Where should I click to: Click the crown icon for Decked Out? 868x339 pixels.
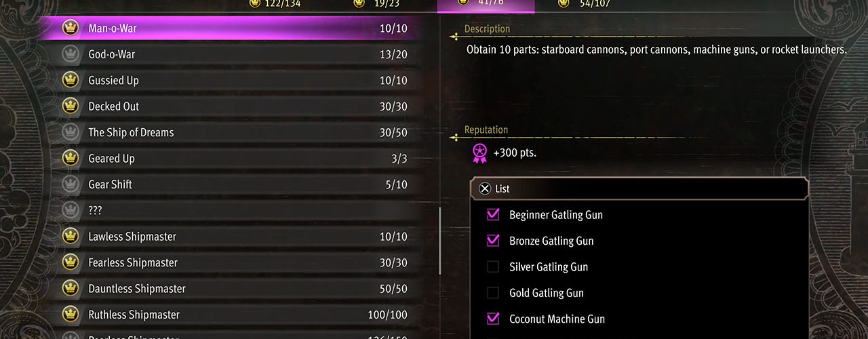(x=70, y=106)
